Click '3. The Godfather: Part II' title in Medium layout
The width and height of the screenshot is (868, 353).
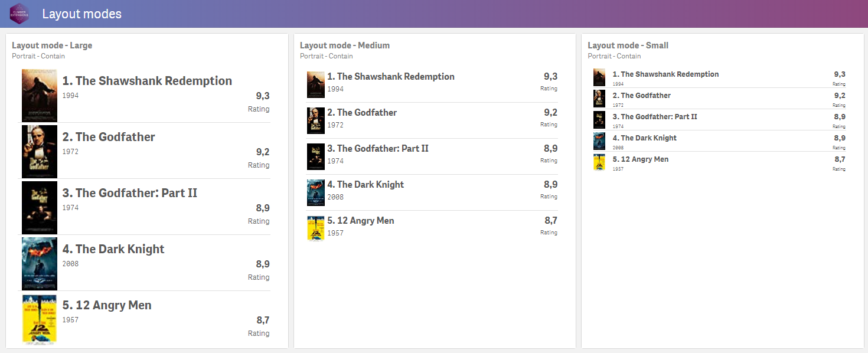coord(378,148)
